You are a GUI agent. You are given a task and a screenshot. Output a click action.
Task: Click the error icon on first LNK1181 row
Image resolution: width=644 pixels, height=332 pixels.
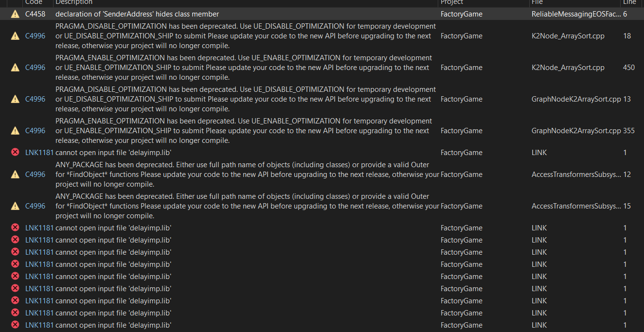[x=15, y=152]
